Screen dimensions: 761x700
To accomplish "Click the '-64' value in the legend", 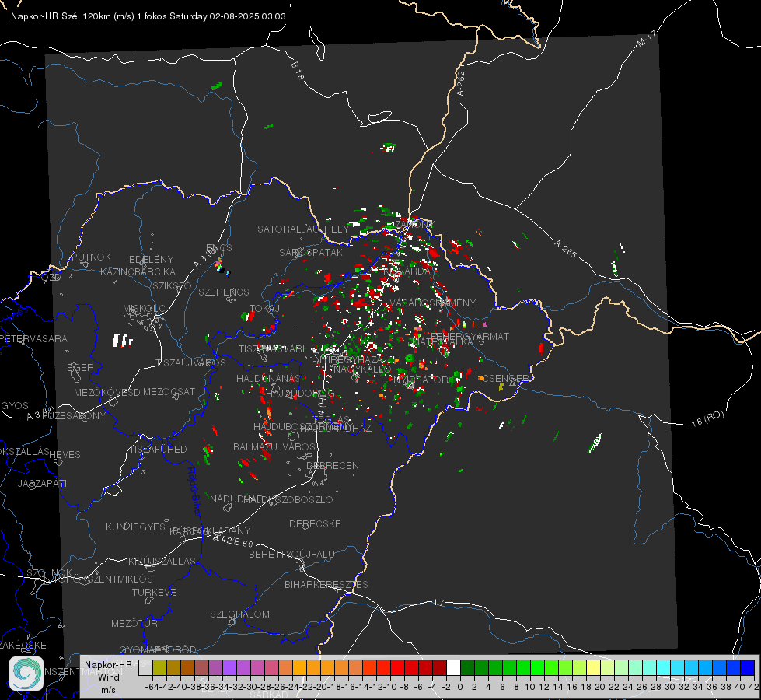I will tap(152, 687).
